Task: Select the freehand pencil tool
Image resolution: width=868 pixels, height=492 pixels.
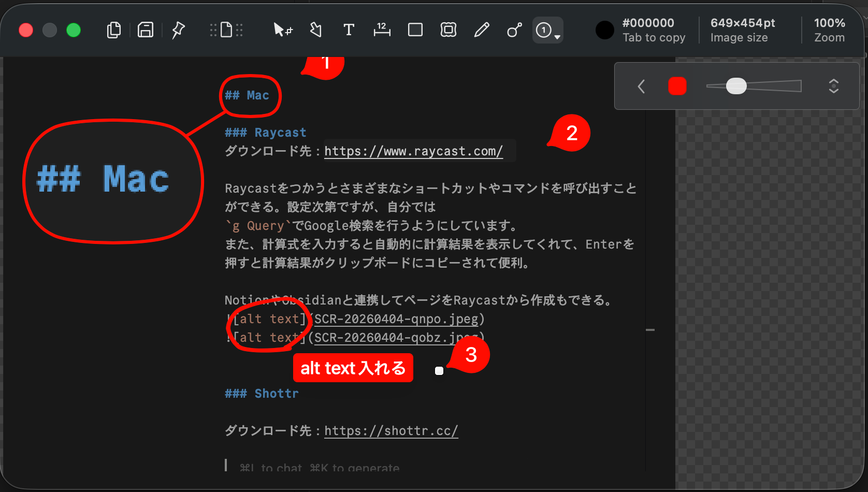Action: pyautogui.click(x=481, y=30)
